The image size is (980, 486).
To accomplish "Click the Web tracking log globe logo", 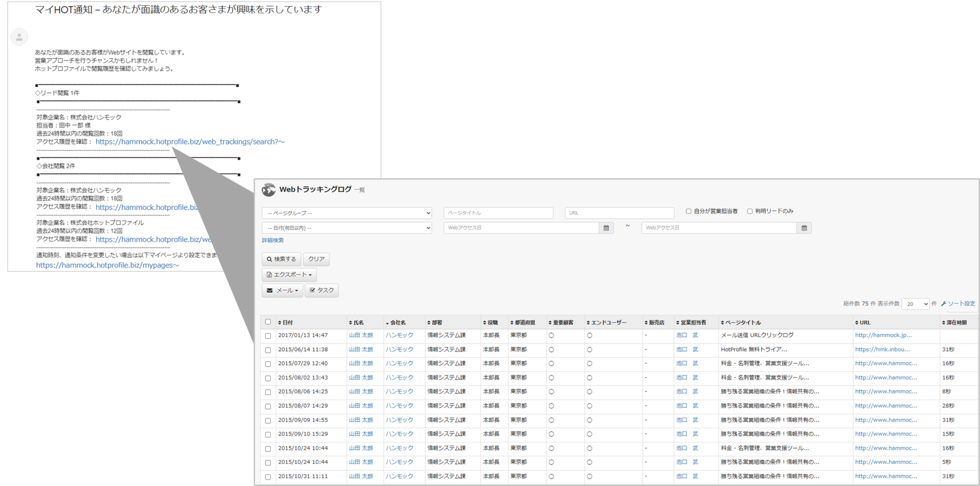I will [x=268, y=190].
